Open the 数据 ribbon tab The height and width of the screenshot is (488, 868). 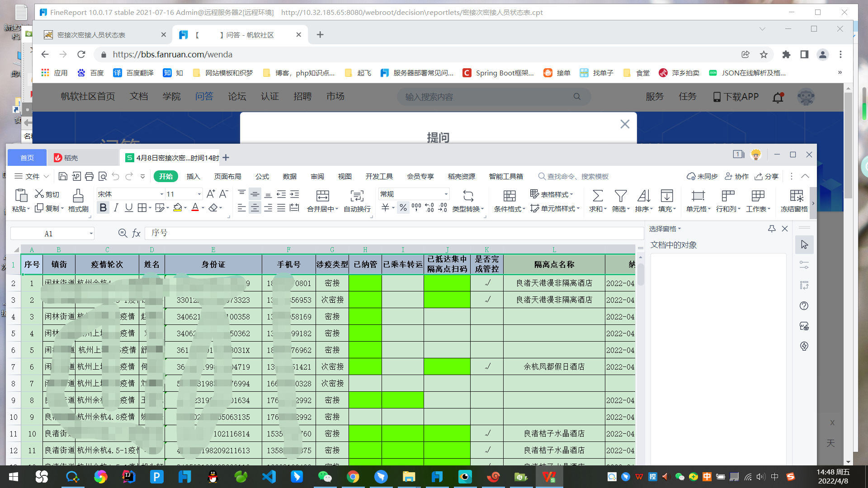pyautogui.click(x=289, y=176)
